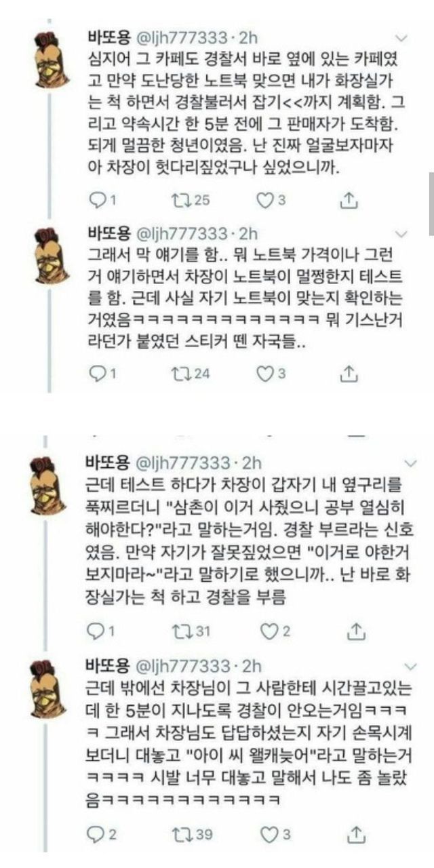The image size is (434, 868).
Task: Retweet the second tweet showing 24 retweets
Action: pyautogui.click(x=192, y=373)
